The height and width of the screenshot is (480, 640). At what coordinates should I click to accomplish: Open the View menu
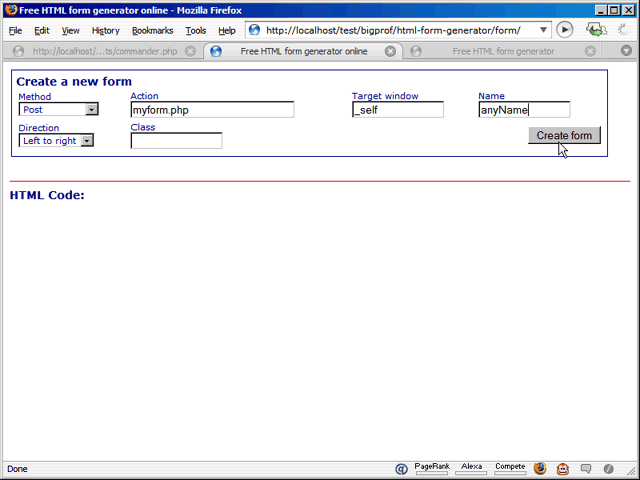pyautogui.click(x=71, y=31)
